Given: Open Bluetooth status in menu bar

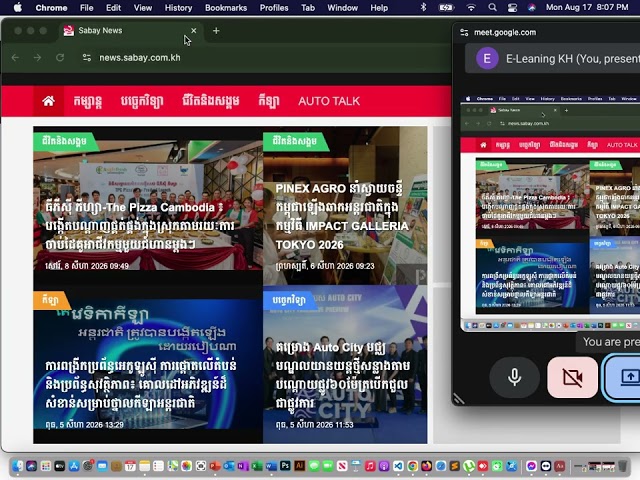Looking at the screenshot, I should point(423,7).
